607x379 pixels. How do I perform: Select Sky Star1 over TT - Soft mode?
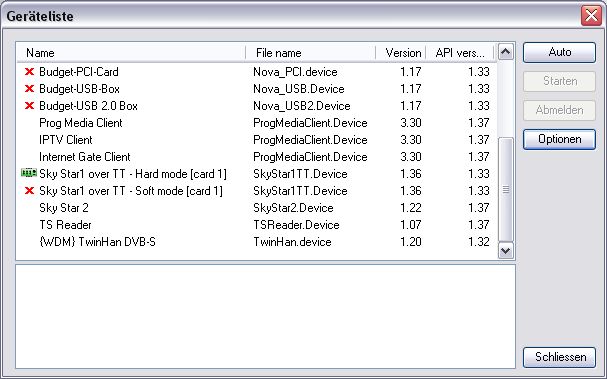pyautogui.click(x=257, y=191)
